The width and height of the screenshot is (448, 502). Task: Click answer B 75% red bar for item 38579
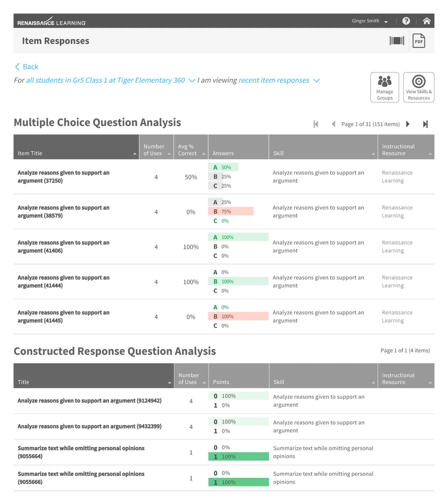click(x=231, y=212)
